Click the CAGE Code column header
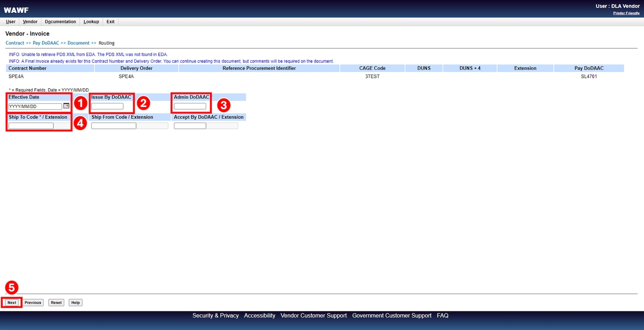The width and height of the screenshot is (644, 330). [372, 68]
